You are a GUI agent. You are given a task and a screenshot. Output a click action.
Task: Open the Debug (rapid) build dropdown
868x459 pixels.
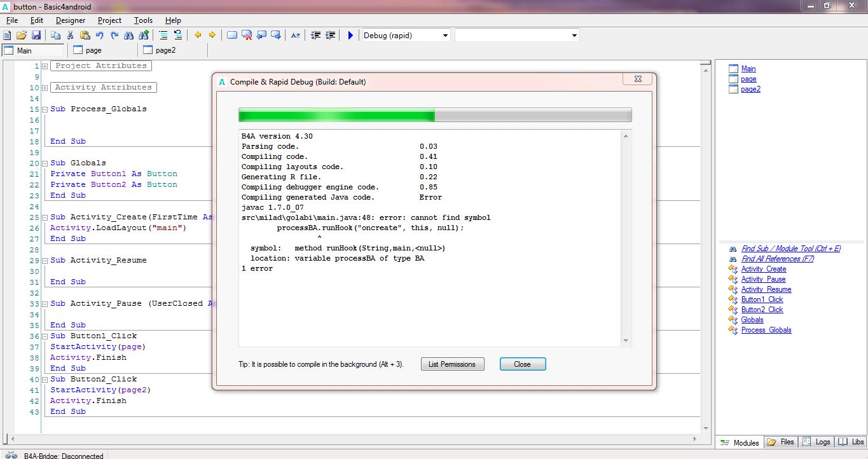click(444, 36)
